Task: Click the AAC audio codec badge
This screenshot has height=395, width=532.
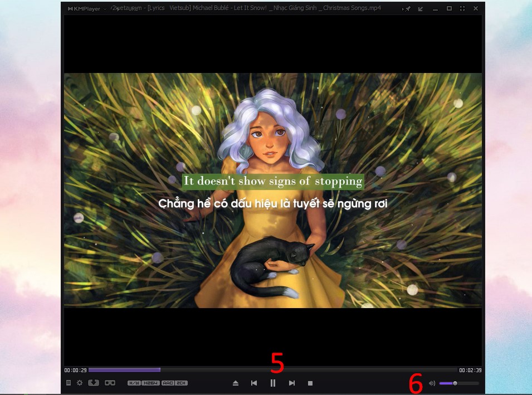Action: [168, 383]
